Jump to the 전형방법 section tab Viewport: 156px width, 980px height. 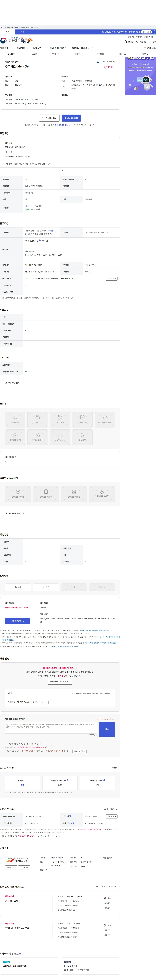(x=100, y=54)
